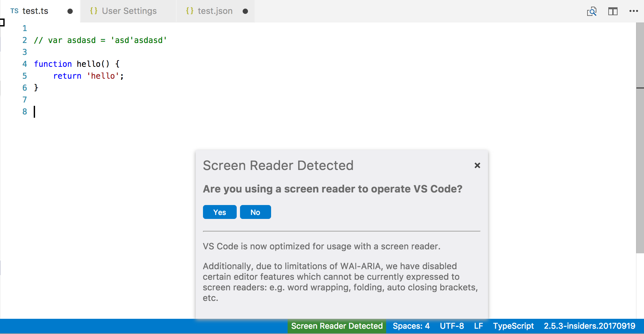Answer Yes to the screen reader question
The height and width of the screenshot is (334, 644).
[220, 212]
